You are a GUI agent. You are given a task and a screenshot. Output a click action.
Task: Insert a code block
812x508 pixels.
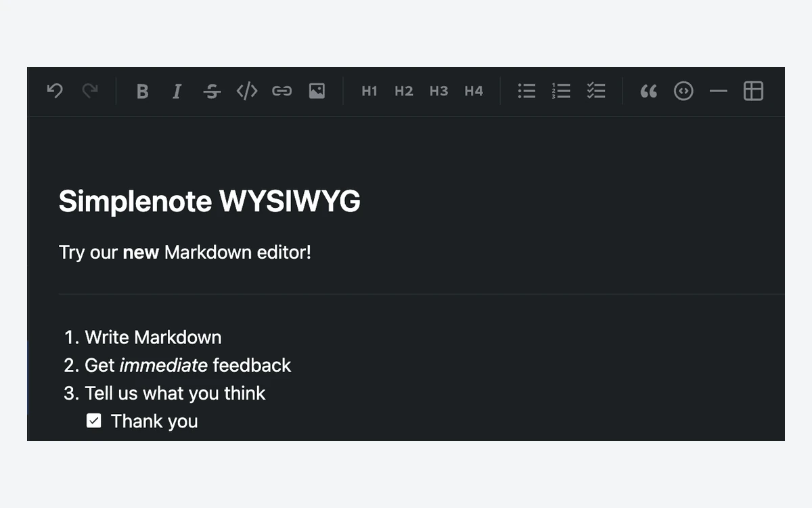[683, 91]
